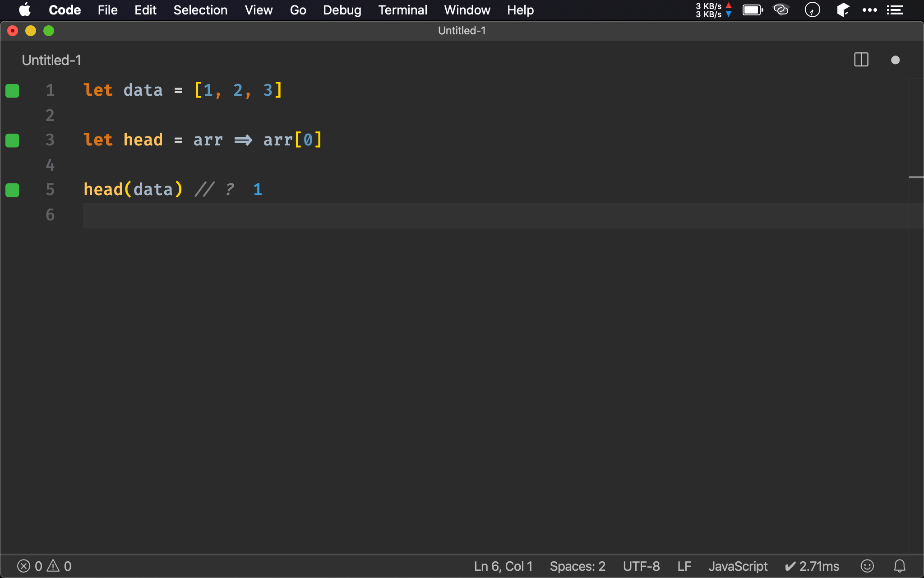Click the arrow operator on line 3
924x578 pixels.
(x=243, y=140)
